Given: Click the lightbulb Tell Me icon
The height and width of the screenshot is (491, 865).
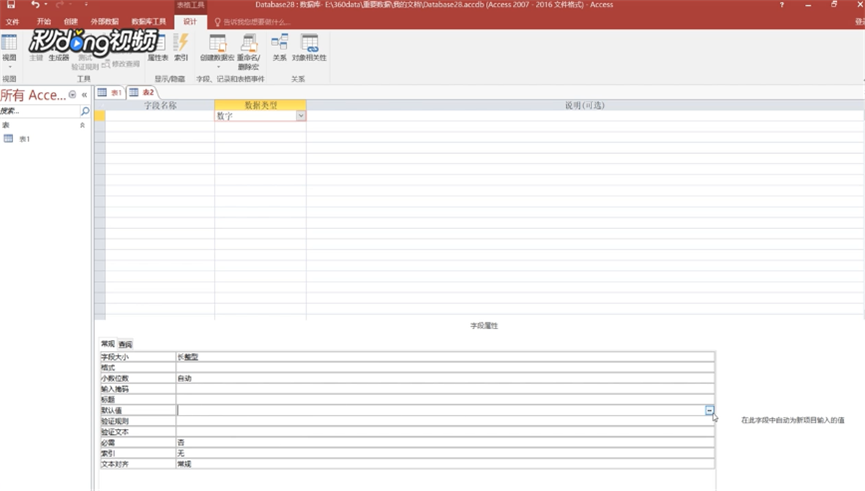Looking at the screenshot, I should 217,22.
